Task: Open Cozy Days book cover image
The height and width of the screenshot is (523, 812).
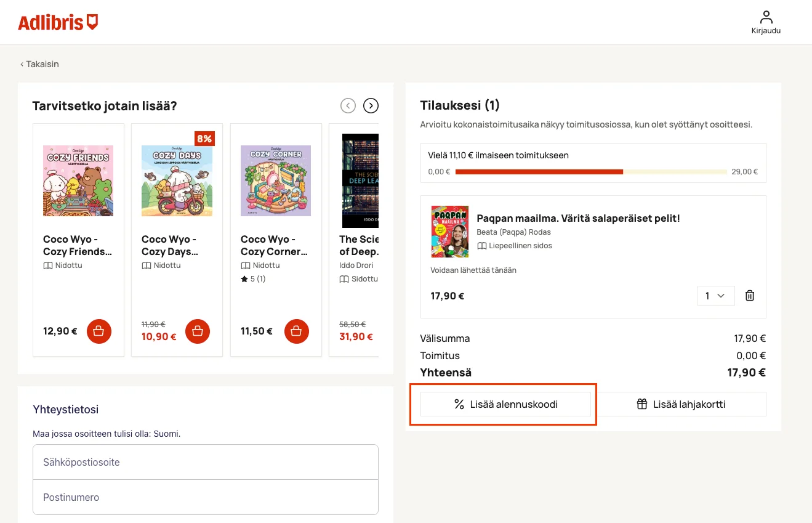Action: (x=177, y=181)
